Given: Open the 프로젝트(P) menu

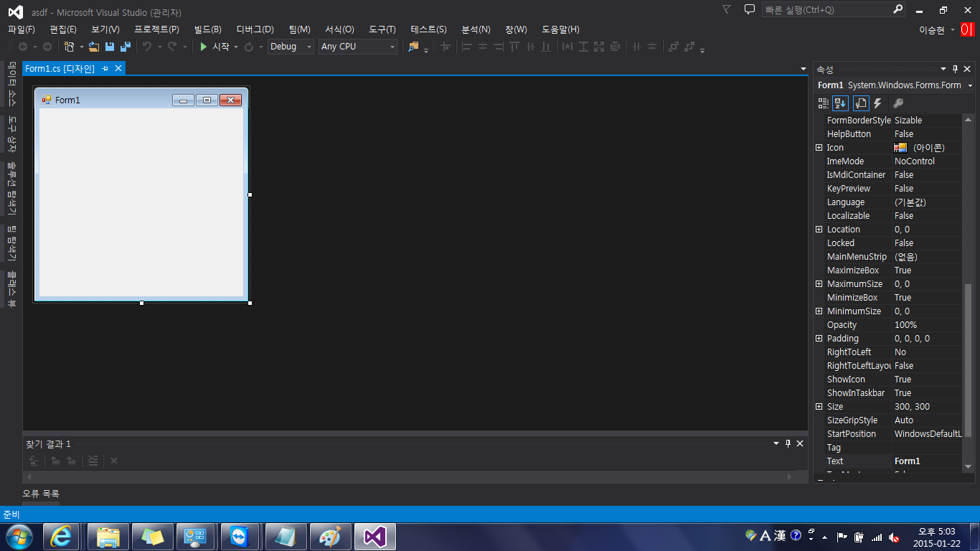Looking at the screenshot, I should 156,29.
